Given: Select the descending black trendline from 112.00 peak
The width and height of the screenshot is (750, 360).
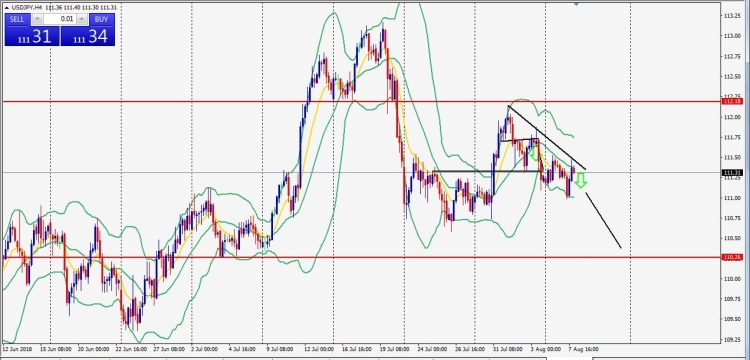Looking at the screenshot, I should point(547,137).
